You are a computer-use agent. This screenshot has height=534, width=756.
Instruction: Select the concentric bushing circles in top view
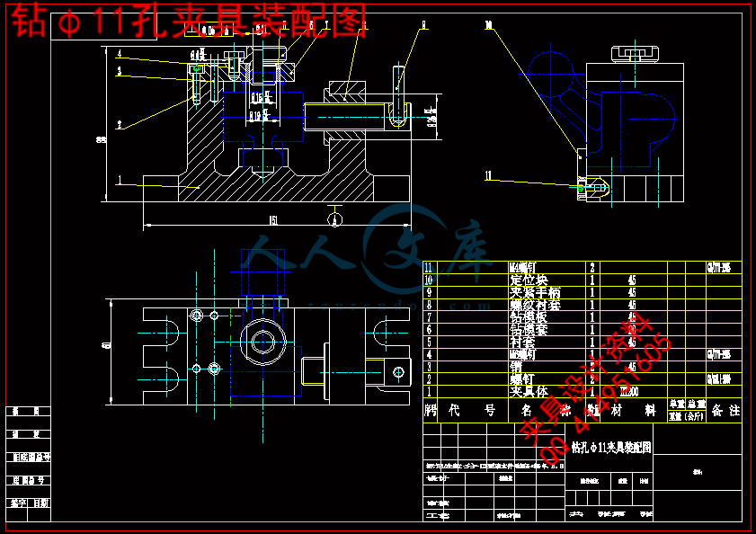263,341
